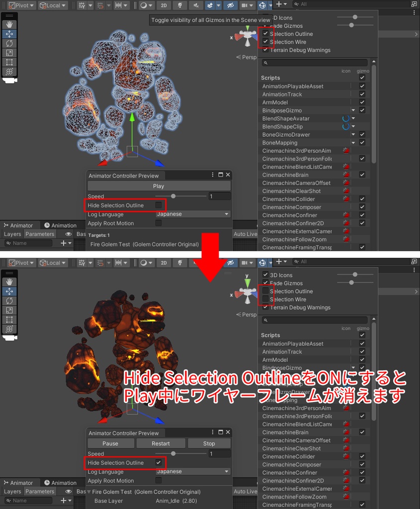420x509 pixels.
Task: Click the scene orientation gizmo in upper screenshot
Action: coord(247,36)
